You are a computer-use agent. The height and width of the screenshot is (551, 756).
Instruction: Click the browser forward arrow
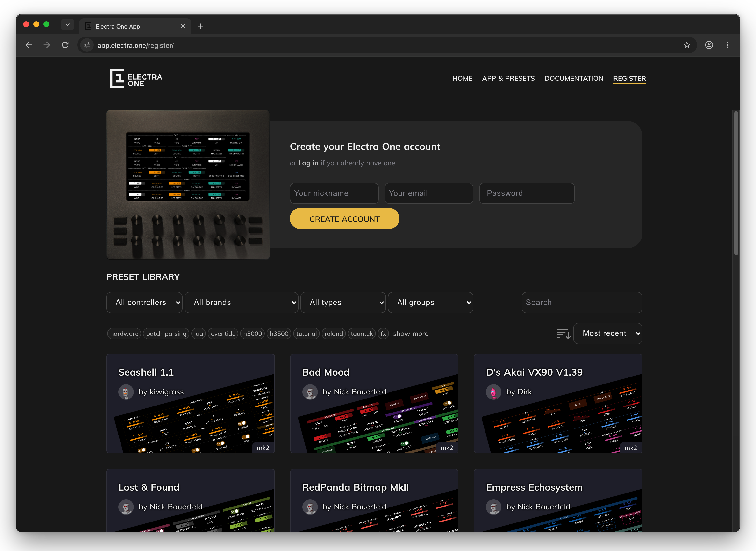[47, 45]
